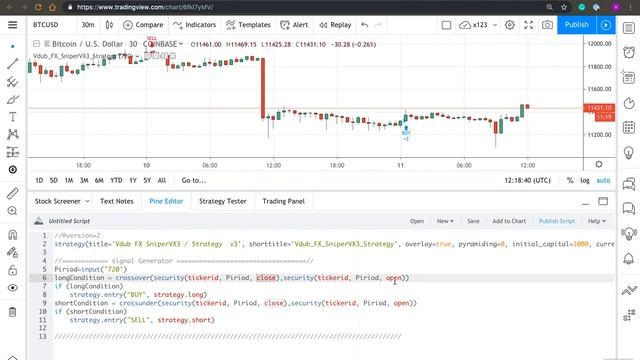
Task: Open the layout selection square icon
Action: click(447, 25)
